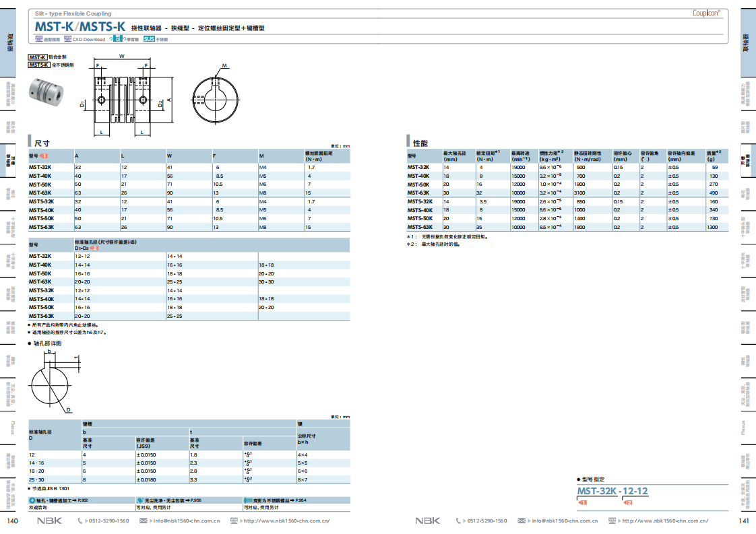Click the selection guide icon under the title
This screenshot has width=756, height=534.
[38, 39]
